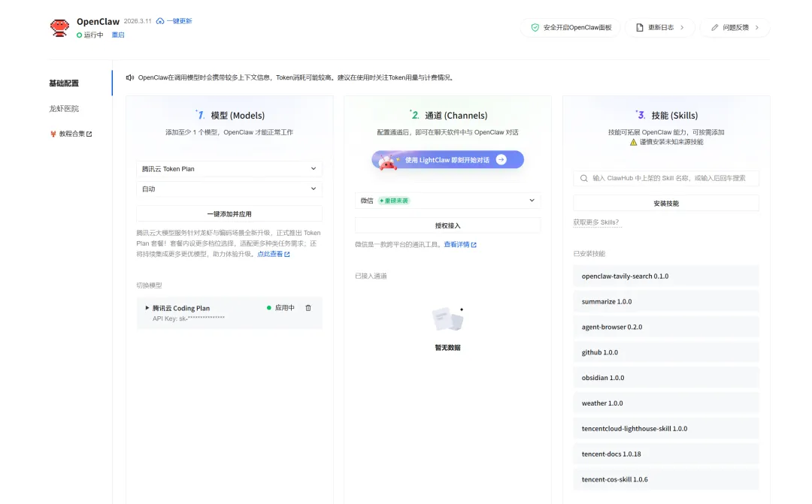Click the shield icon for secure OpenClaw panel
The width and height of the screenshot is (812, 504).
[x=535, y=28]
